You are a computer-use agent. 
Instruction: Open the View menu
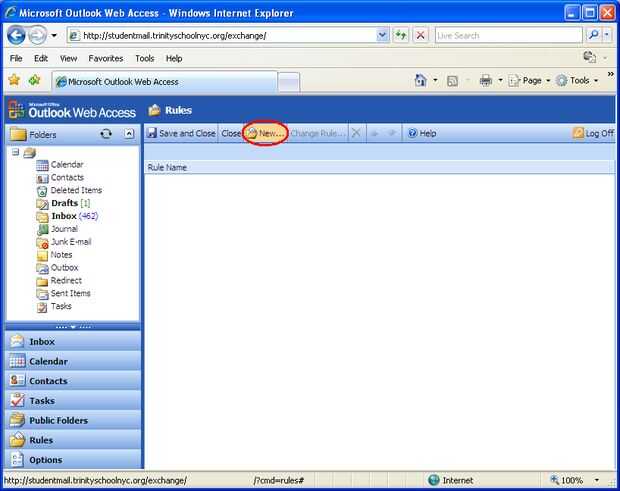(x=68, y=59)
